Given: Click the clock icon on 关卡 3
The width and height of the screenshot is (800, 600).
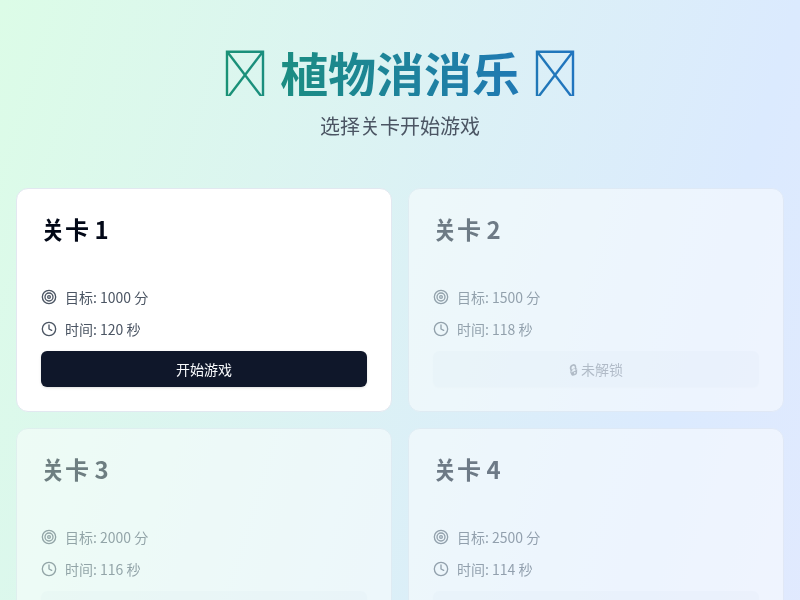Looking at the screenshot, I should coord(48,569).
